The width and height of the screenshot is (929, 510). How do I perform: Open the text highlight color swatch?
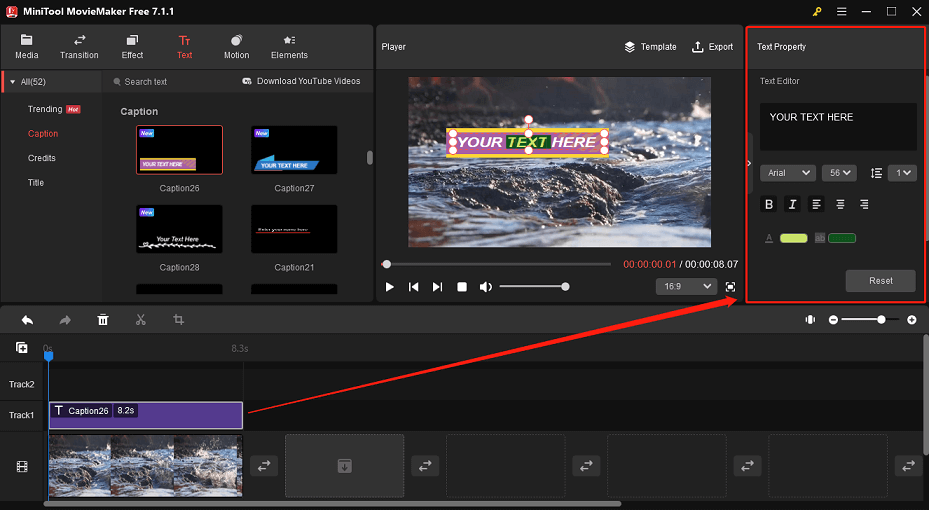(x=842, y=238)
